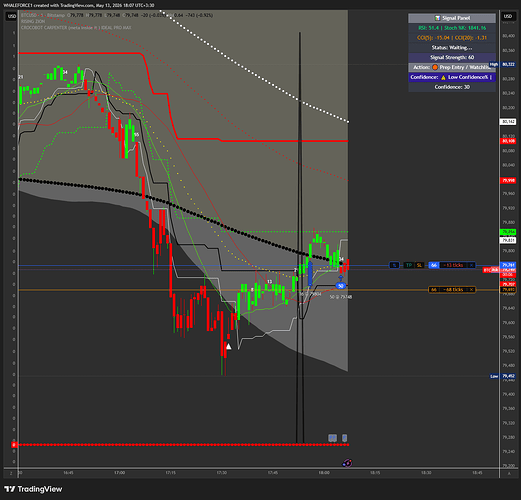Screen dimensions: 521x500
Task: Click the double flag event marker on the chart
Action: tap(332, 438)
